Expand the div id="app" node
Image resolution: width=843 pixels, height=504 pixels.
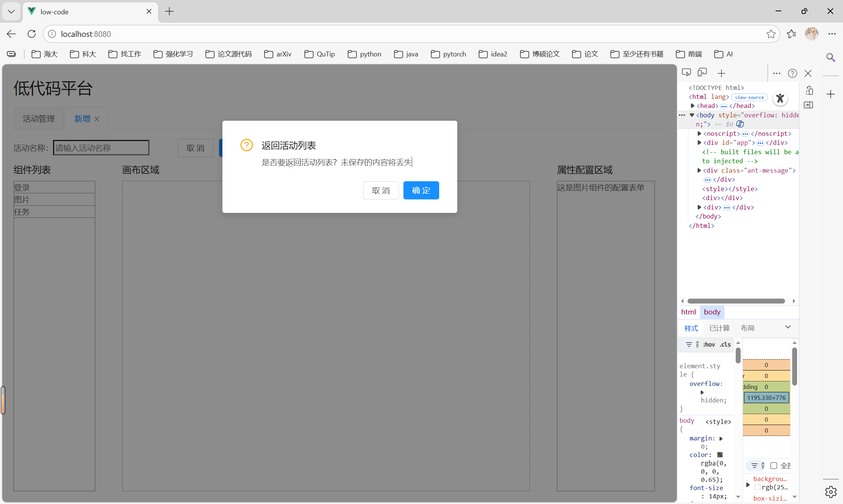(x=699, y=143)
